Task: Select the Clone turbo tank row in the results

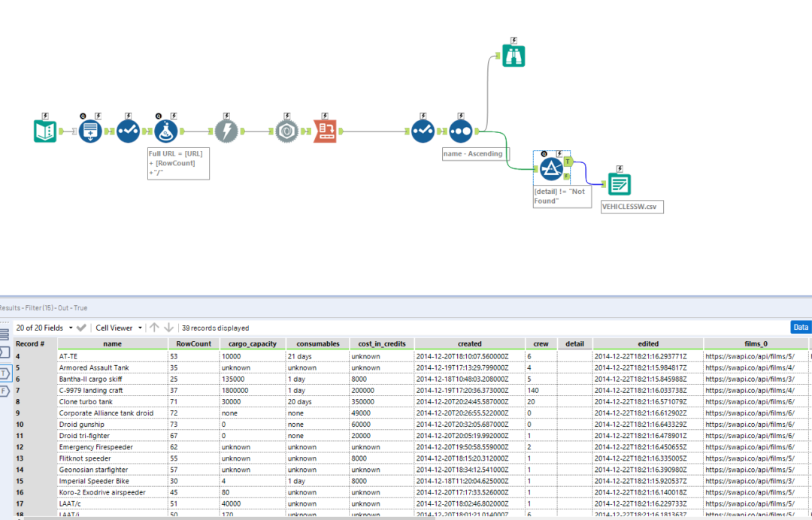Action: tap(86, 401)
